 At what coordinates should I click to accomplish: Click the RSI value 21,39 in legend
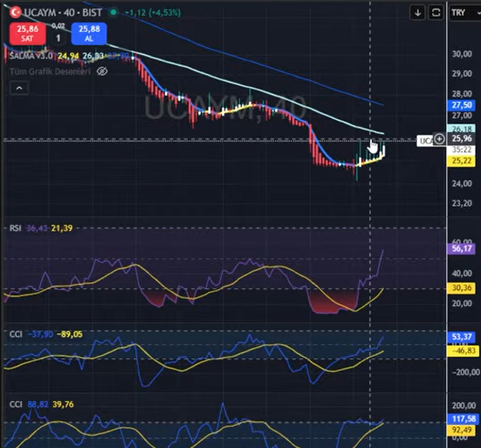coord(62,228)
